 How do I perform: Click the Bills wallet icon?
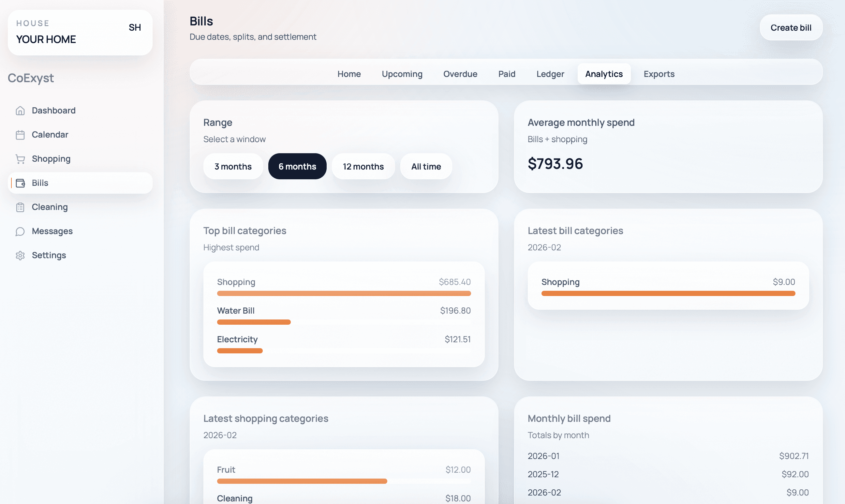[x=20, y=183]
